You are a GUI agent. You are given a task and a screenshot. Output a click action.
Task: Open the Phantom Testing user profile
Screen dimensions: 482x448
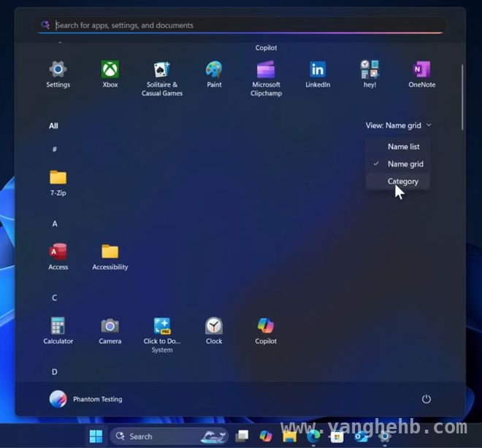tap(85, 399)
